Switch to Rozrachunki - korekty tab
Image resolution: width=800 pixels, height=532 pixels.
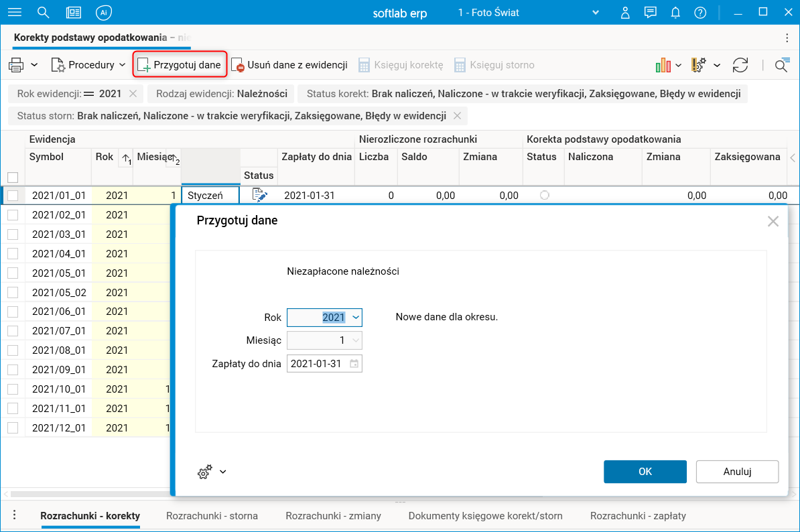coord(90,516)
